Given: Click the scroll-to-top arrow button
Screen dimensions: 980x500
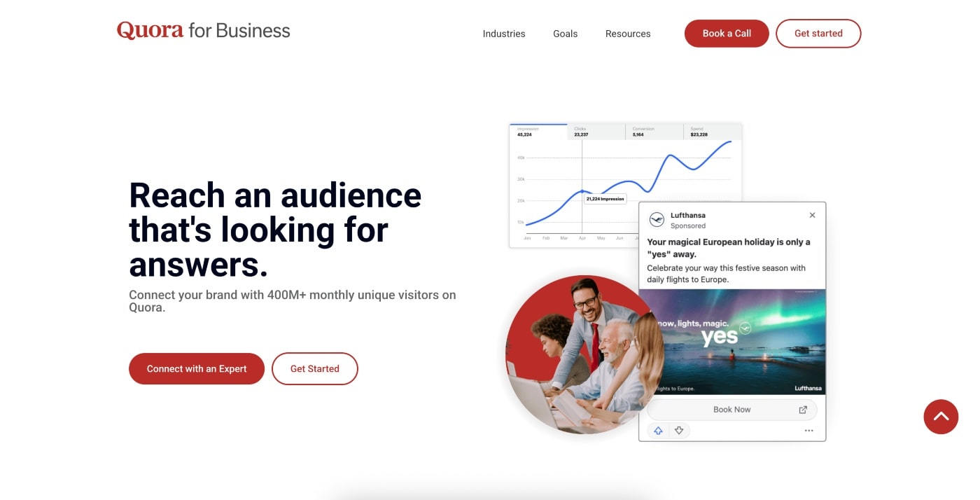Looking at the screenshot, I should pos(941,417).
